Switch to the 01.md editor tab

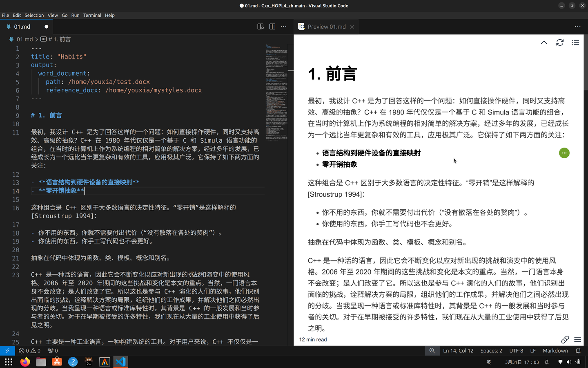(x=22, y=26)
